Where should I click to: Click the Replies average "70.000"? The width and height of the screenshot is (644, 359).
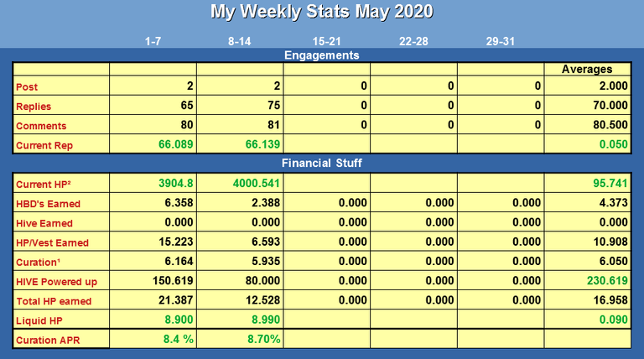click(x=610, y=105)
